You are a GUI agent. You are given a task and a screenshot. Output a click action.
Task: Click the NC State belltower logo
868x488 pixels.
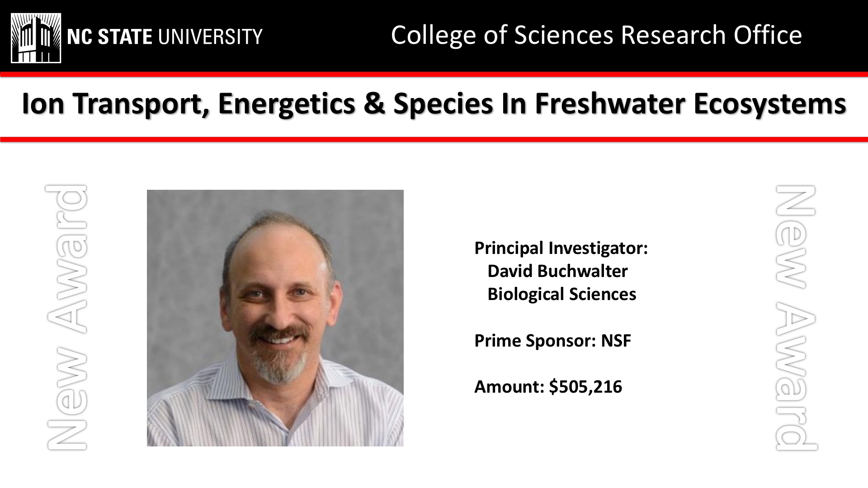36,38
